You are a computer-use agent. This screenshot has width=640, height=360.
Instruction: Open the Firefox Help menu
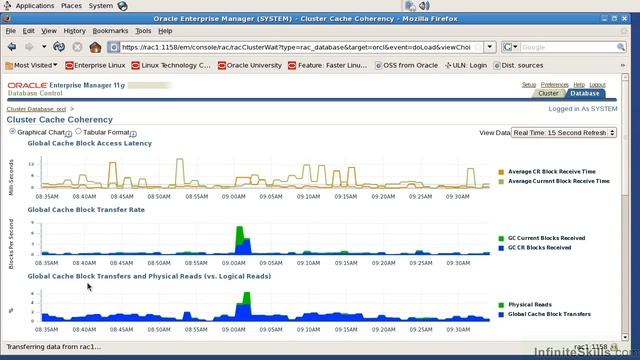pos(165,31)
